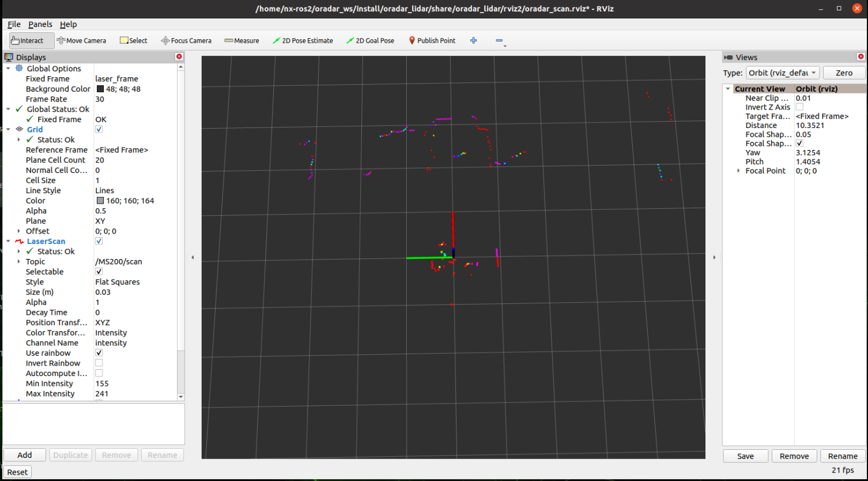The image size is (868, 481).
Task: Open the File menu
Action: click(14, 24)
